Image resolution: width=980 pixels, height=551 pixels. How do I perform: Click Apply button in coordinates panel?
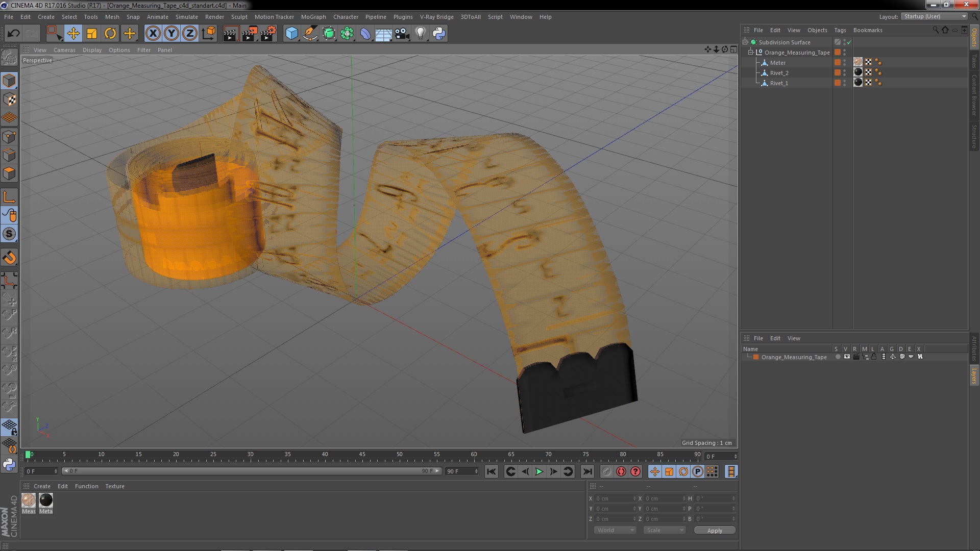click(x=715, y=530)
